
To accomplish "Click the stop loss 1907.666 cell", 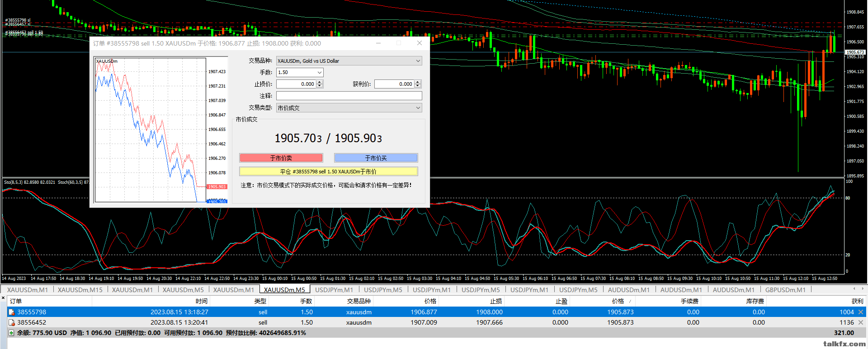I will [x=489, y=322].
